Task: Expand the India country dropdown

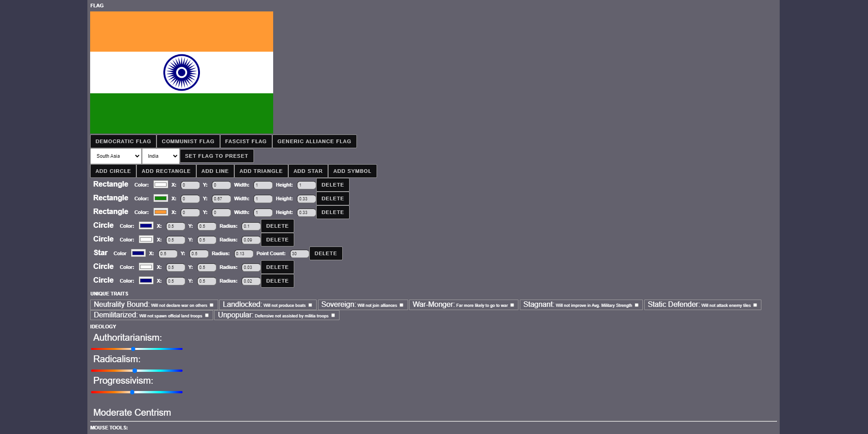Action: pyautogui.click(x=161, y=156)
